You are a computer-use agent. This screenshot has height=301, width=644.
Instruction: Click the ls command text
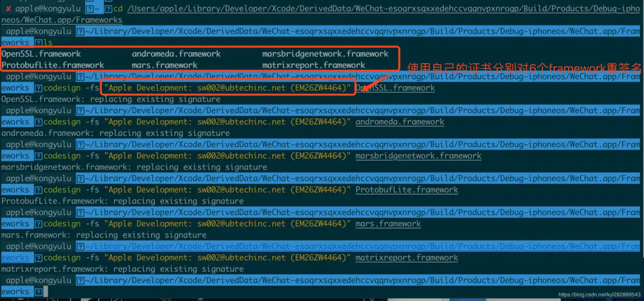pyautogui.click(x=48, y=43)
